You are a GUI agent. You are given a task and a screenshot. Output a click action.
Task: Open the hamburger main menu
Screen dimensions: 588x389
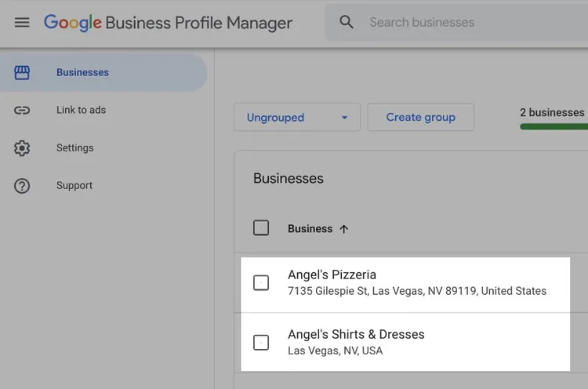22,23
